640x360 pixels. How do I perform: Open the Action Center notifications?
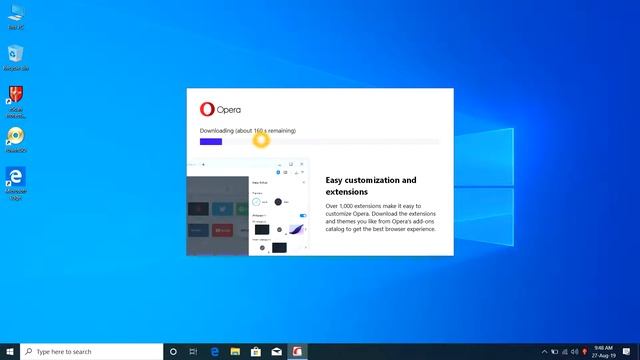pos(627,351)
